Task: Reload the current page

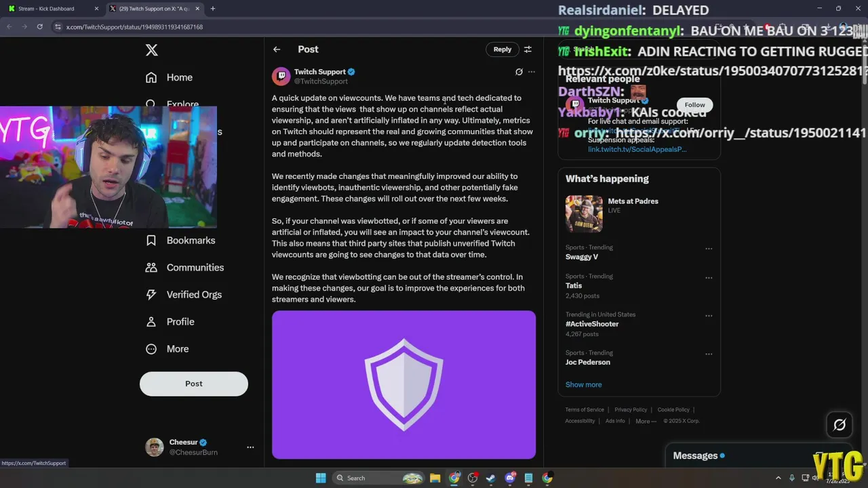Action: (39, 26)
